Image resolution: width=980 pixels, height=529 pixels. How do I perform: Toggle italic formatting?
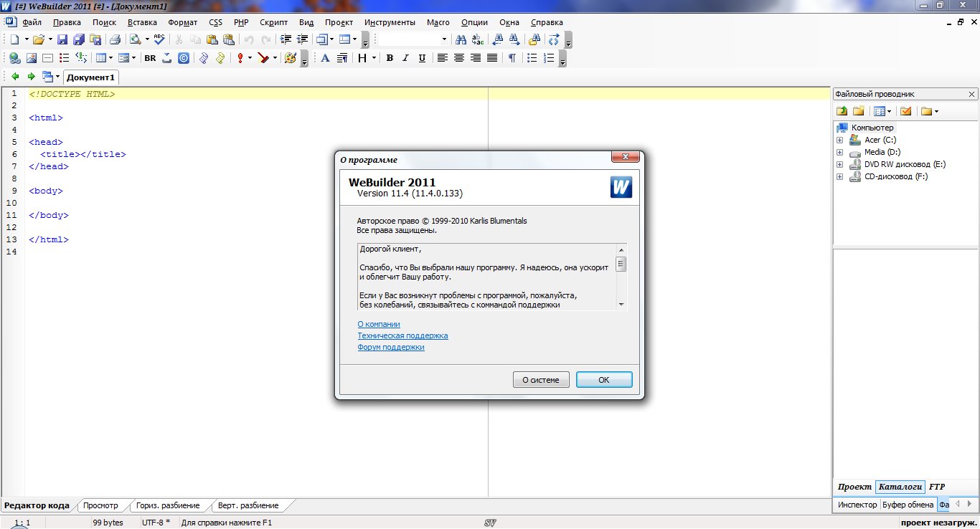coord(405,58)
